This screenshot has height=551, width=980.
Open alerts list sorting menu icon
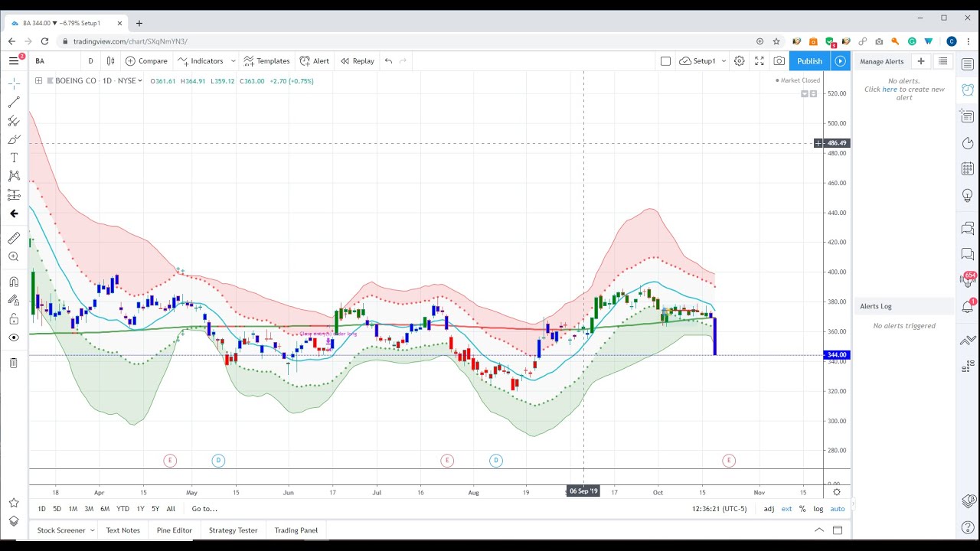click(943, 61)
